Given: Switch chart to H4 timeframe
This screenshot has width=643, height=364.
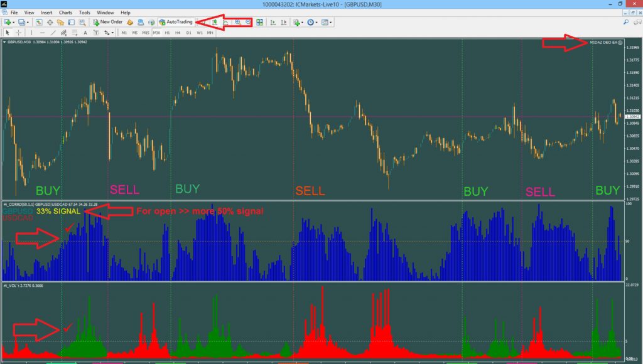Looking at the screenshot, I should (x=179, y=33).
